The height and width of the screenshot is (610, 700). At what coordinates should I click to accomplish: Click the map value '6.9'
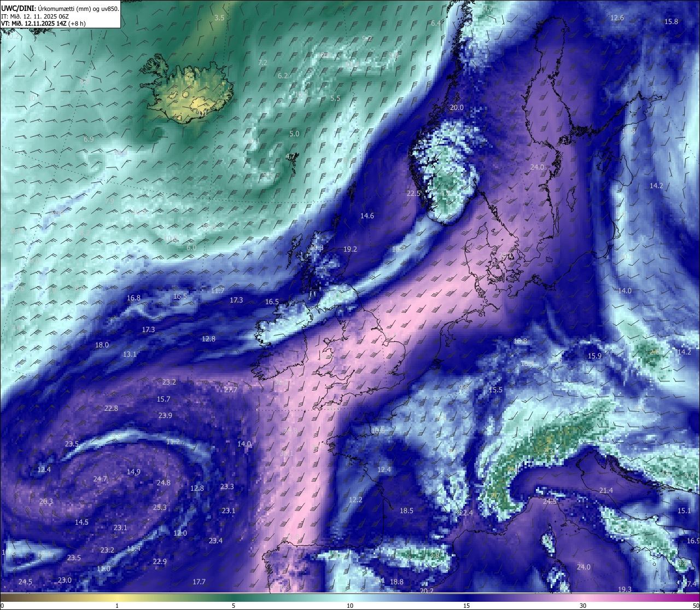click(89, 140)
